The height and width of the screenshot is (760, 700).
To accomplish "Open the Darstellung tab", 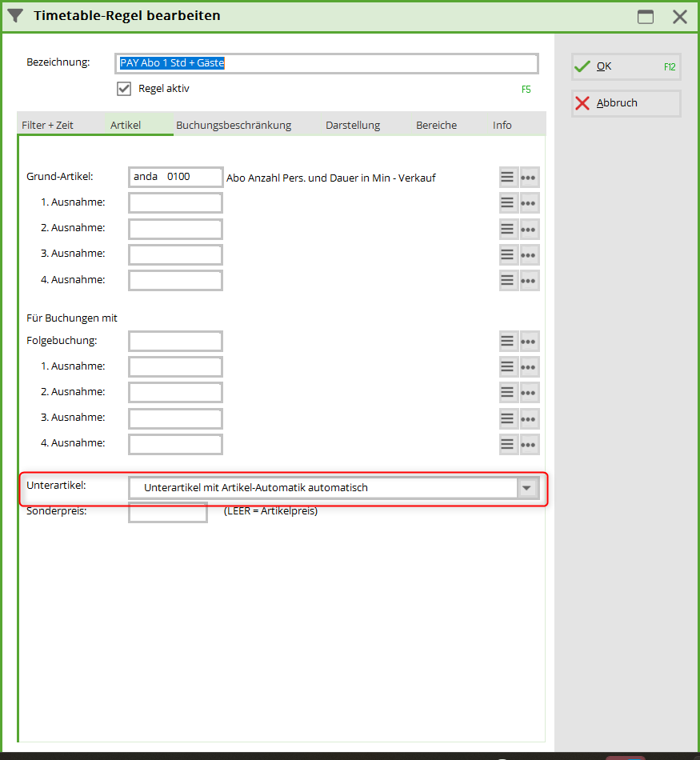I will [353, 125].
